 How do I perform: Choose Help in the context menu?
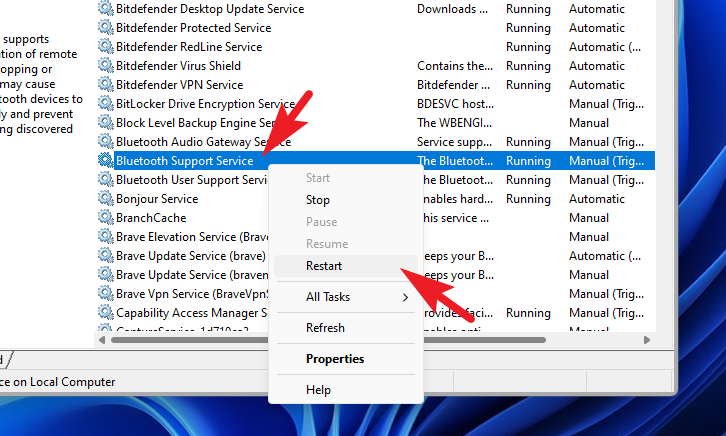(346, 390)
